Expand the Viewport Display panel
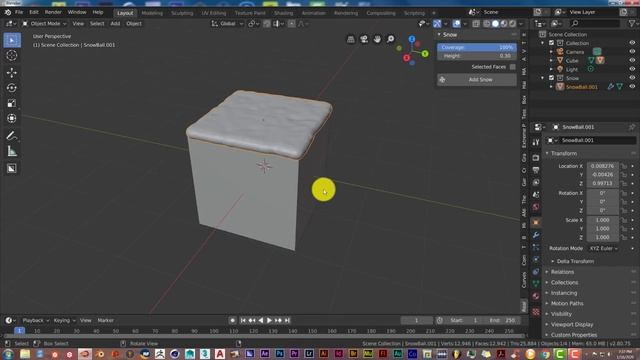 (572, 324)
